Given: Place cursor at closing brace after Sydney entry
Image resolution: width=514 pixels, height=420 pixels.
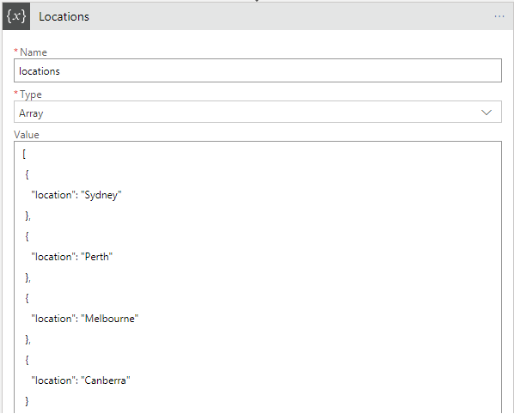Looking at the screenshot, I should [27, 216].
